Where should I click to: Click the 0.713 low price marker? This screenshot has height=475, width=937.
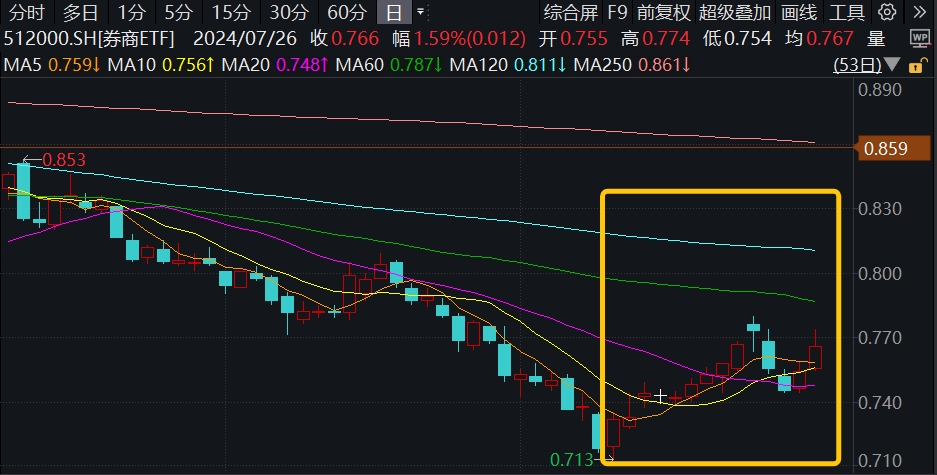[572, 459]
